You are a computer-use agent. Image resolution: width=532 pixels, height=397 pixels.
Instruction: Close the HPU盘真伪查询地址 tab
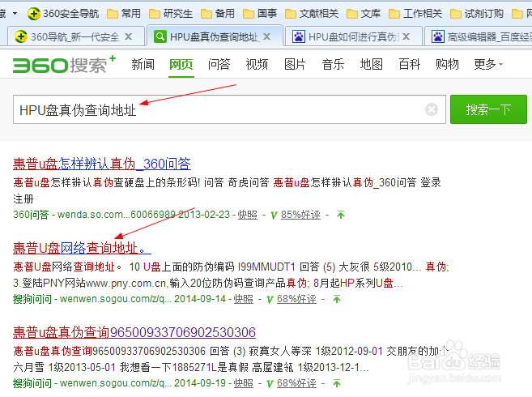tap(267, 36)
